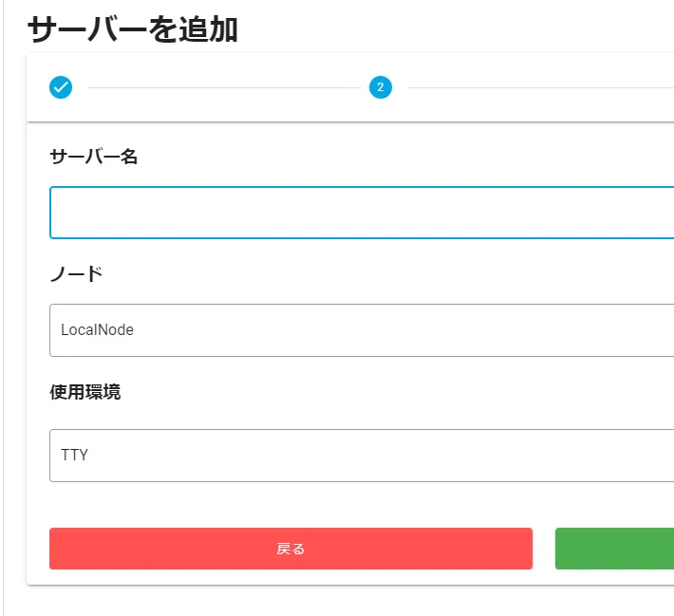674x616 pixels.
Task: Click the gap between 戻る and green button
Action: pos(543,549)
